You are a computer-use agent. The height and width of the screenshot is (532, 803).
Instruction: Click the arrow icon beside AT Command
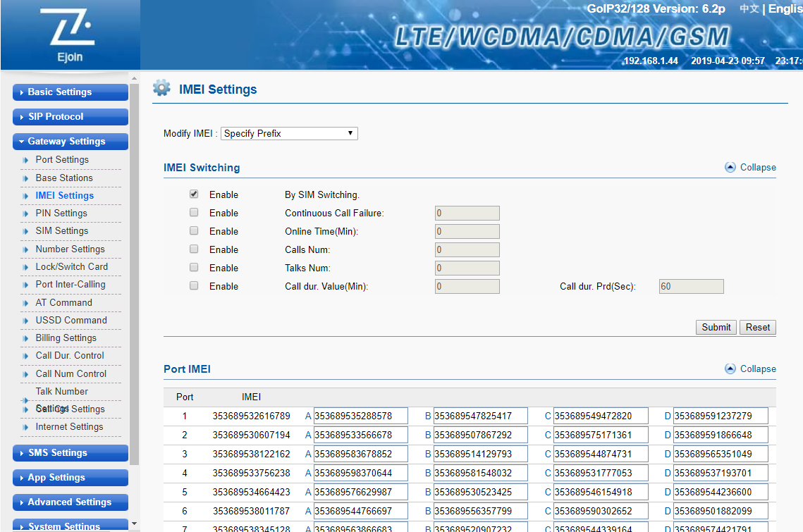coord(26,304)
